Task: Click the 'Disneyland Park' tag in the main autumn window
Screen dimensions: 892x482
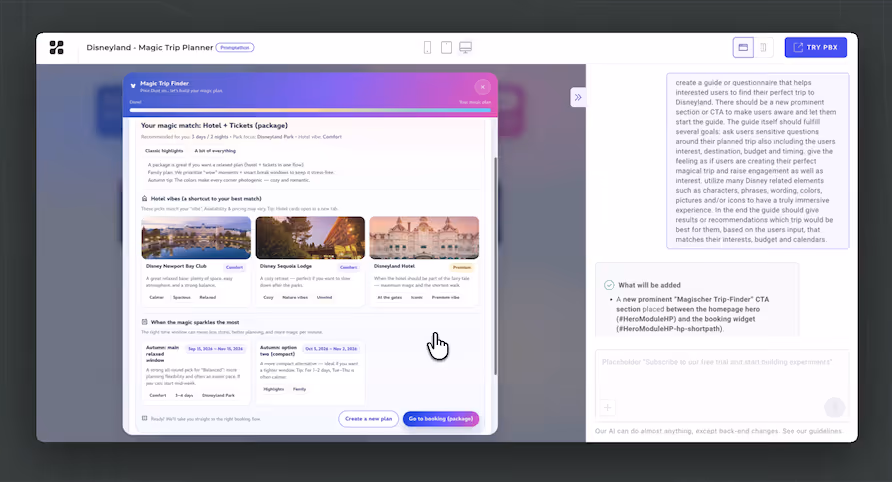Action: (x=218, y=396)
